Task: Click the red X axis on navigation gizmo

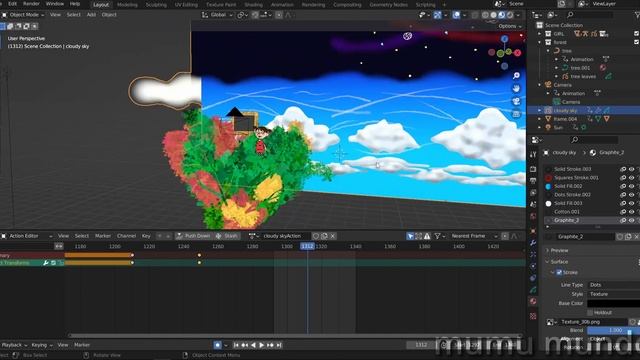Action: click(x=518, y=53)
